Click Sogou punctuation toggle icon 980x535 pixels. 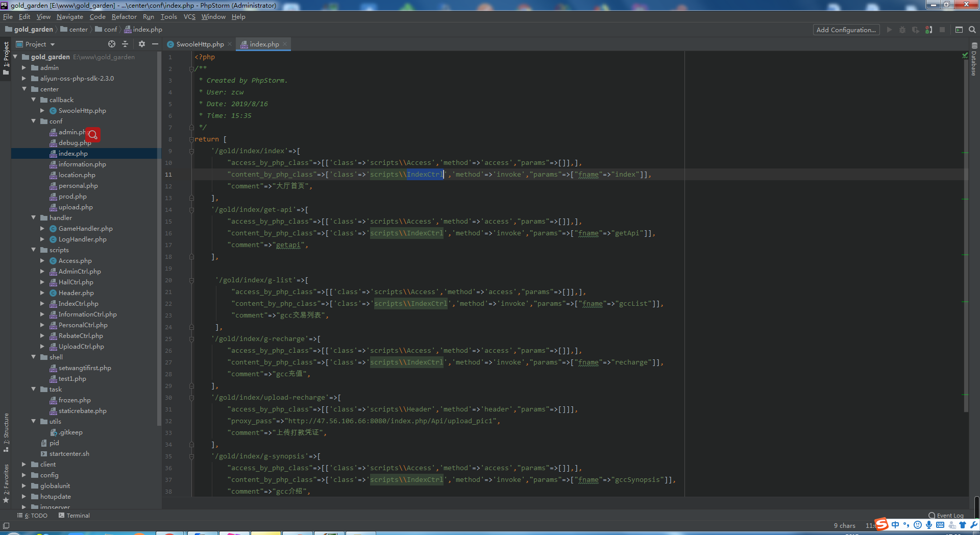(906, 525)
